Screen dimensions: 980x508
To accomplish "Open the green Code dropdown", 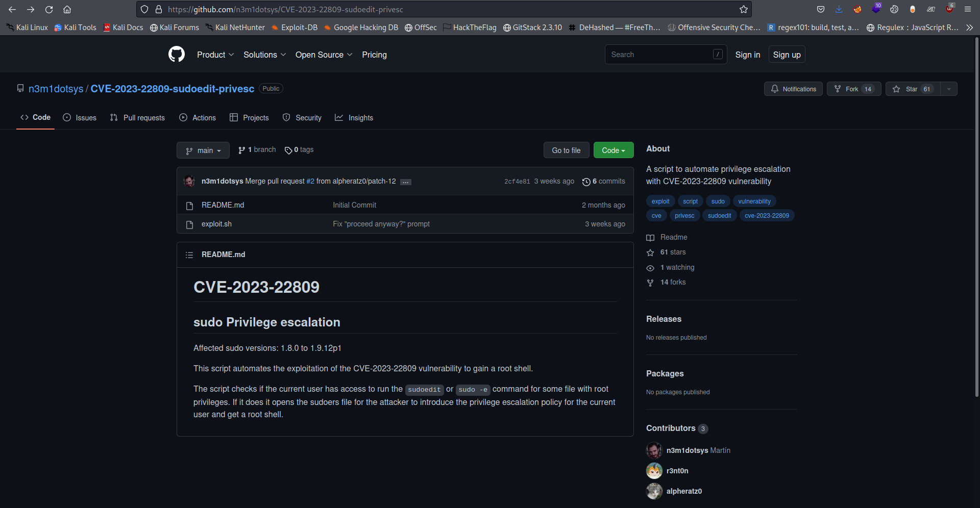I will pos(614,150).
